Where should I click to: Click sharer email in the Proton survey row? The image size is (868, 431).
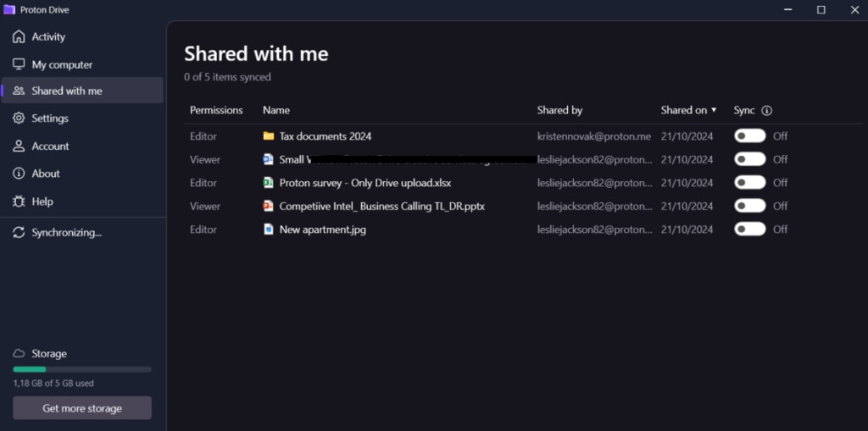click(x=594, y=183)
